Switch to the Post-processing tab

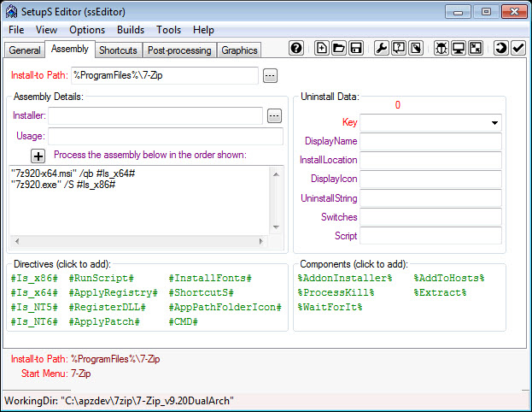(x=179, y=50)
